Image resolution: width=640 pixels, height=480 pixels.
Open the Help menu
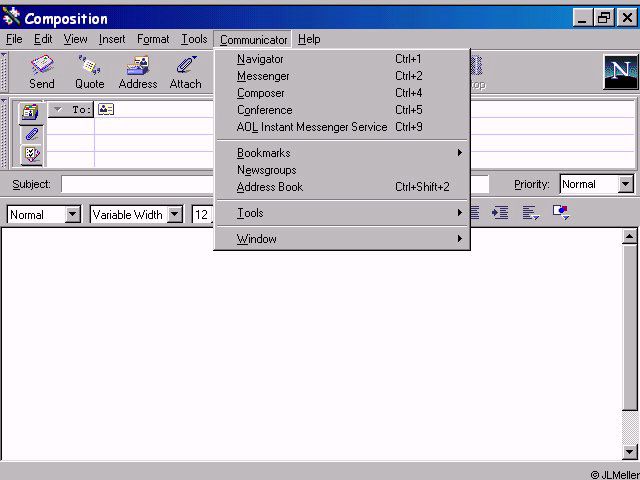click(309, 39)
